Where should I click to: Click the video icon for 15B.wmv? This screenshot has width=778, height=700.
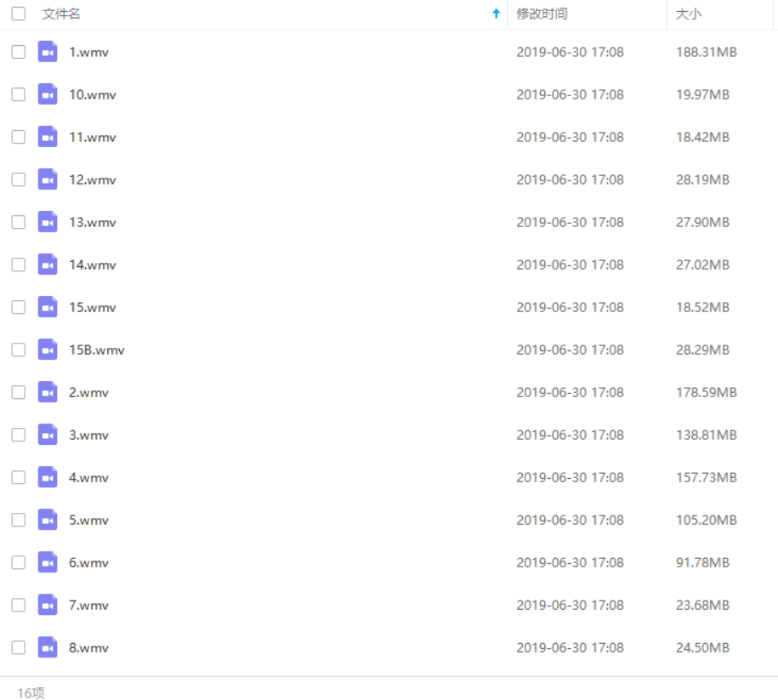coord(48,350)
